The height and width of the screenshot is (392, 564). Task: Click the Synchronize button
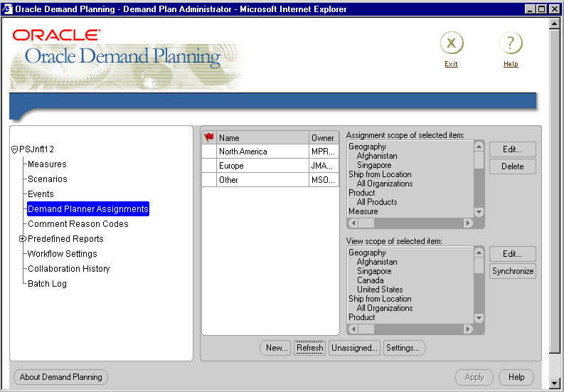513,271
